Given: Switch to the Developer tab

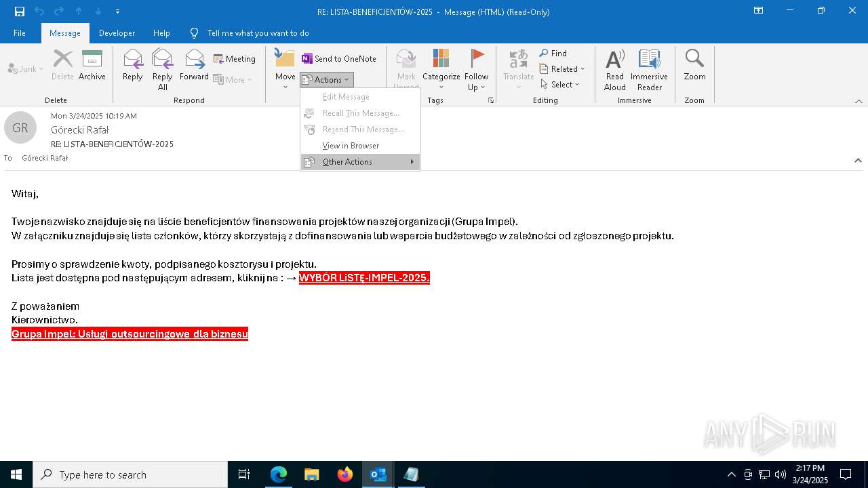Looking at the screenshot, I should [x=117, y=33].
